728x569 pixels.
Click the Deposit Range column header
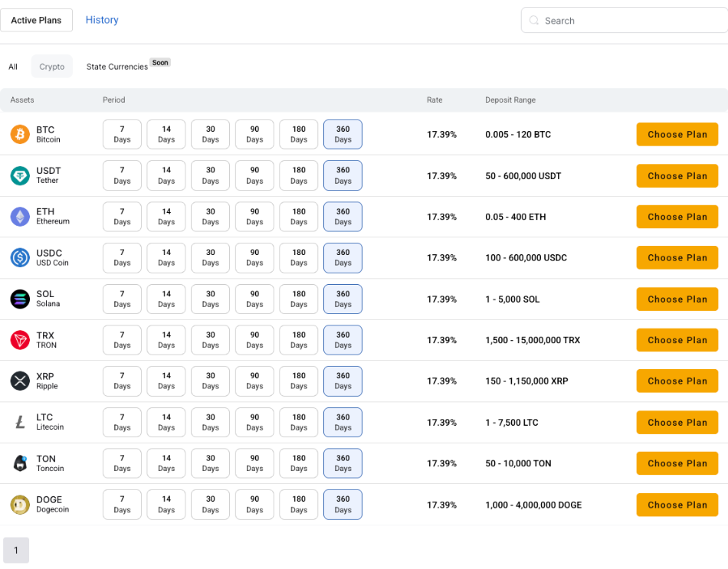pos(510,100)
